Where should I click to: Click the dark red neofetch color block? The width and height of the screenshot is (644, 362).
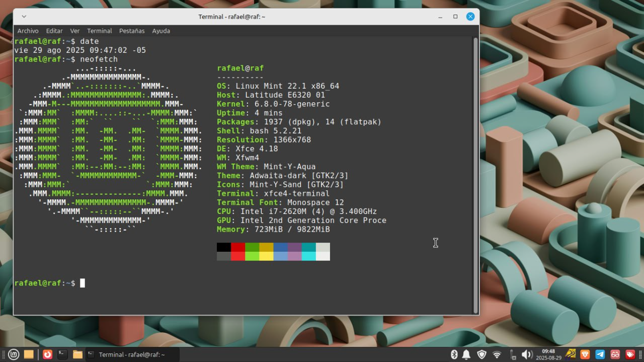click(238, 247)
